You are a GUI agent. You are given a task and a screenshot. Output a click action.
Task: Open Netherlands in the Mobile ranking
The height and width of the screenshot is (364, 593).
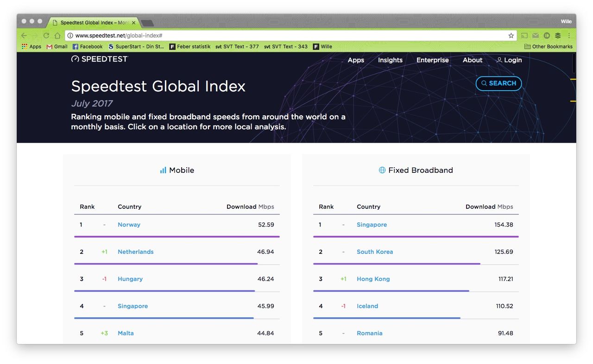point(135,252)
